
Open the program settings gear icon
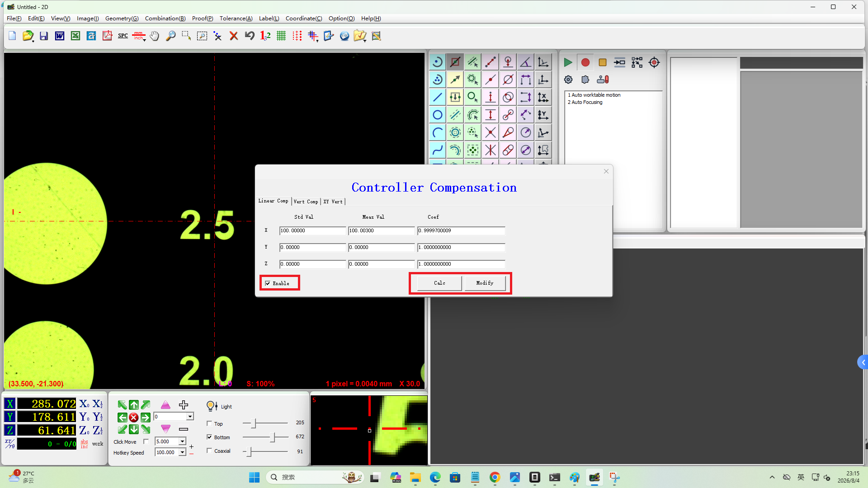(x=568, y=80)
